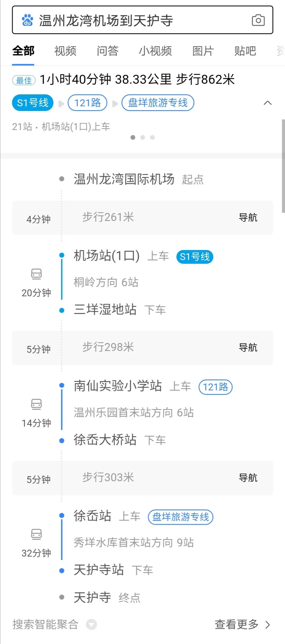Viewport: 285px width, 644px height.
Task: Open the 问答 tab
Action: 107,51
